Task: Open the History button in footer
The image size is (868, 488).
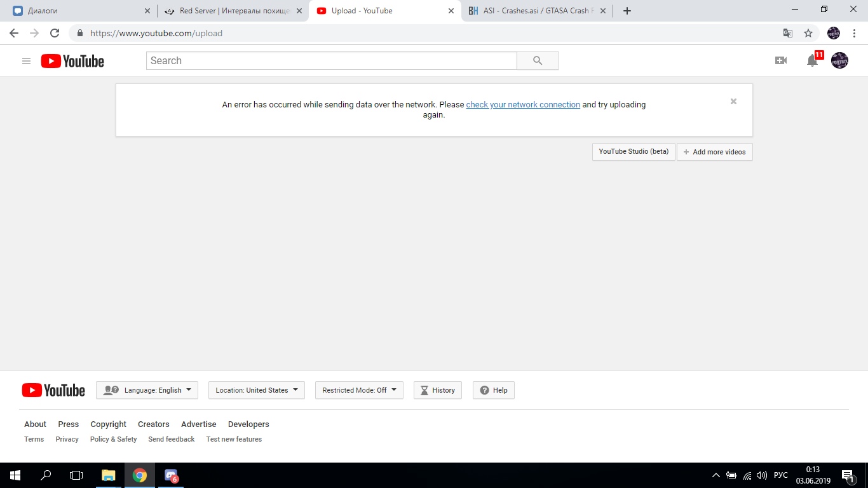Action: 438,390
